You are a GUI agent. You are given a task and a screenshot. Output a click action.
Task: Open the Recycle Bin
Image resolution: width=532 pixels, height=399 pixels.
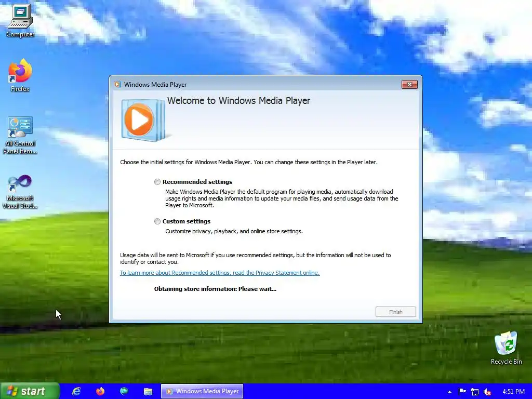click(x=506, y=348)
